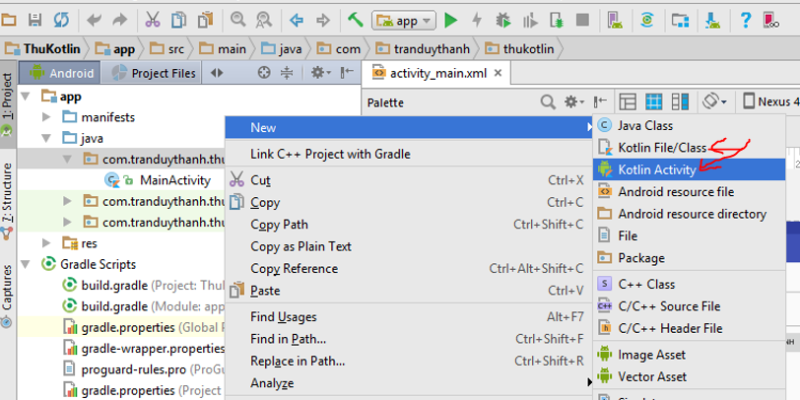Click the Structure side panel tab
This screenshot has width=800, height=400.
(x=8, y=196)
